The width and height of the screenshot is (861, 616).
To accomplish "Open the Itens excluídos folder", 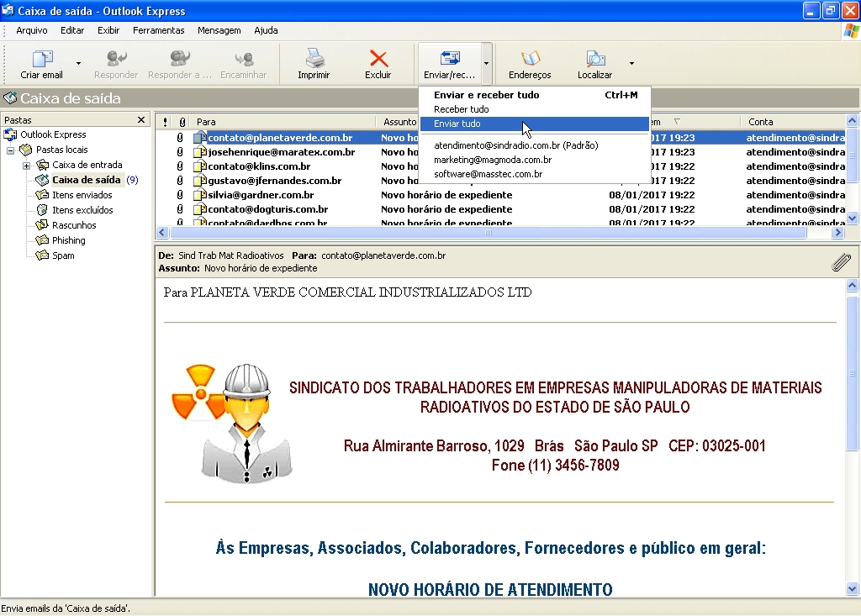I will tap(82, 210).
